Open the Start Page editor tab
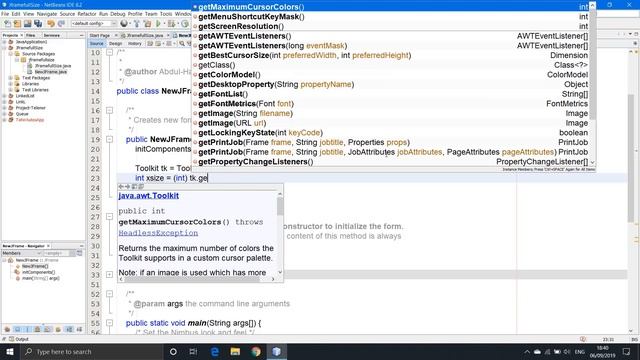This screenshot has width=640, height=360. click(100, 36)
